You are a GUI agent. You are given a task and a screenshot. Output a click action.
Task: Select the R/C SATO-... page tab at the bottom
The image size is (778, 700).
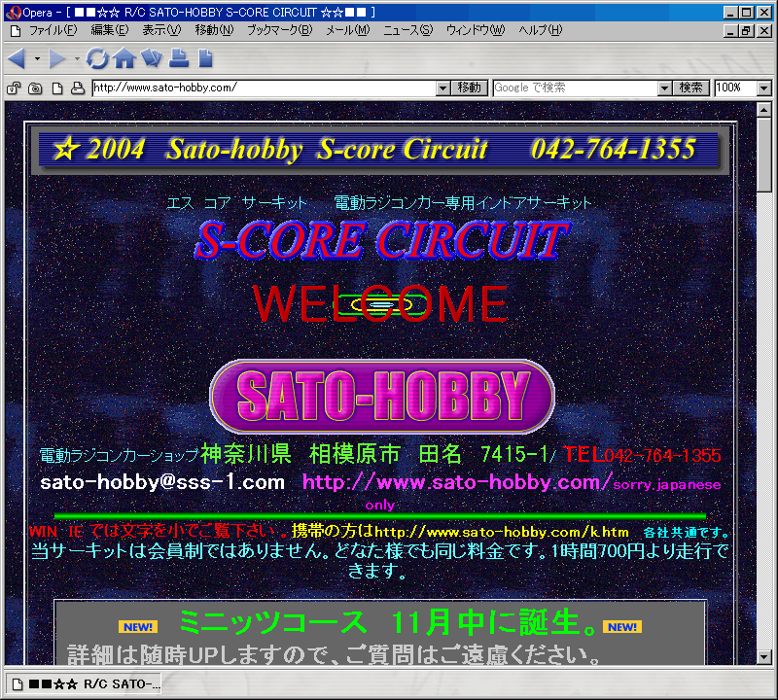[85, 684]
